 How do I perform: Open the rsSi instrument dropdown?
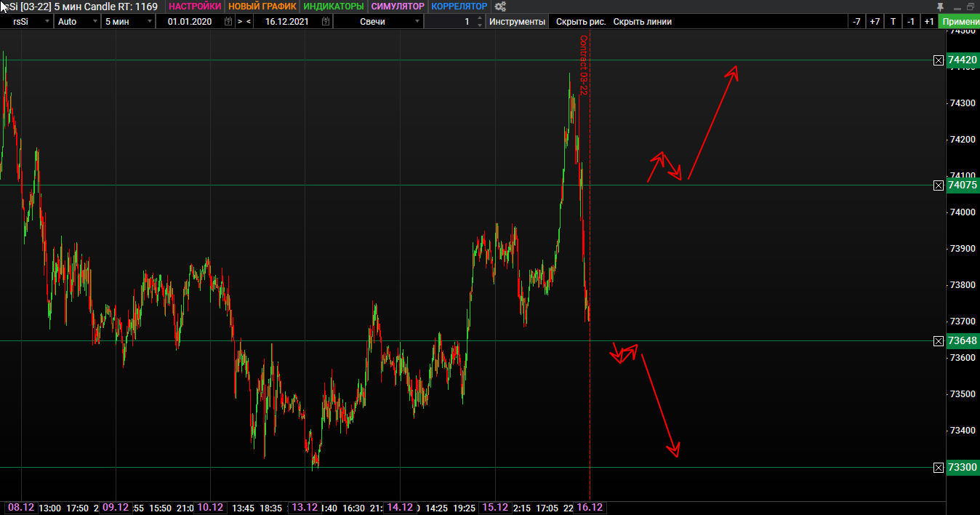27,22
